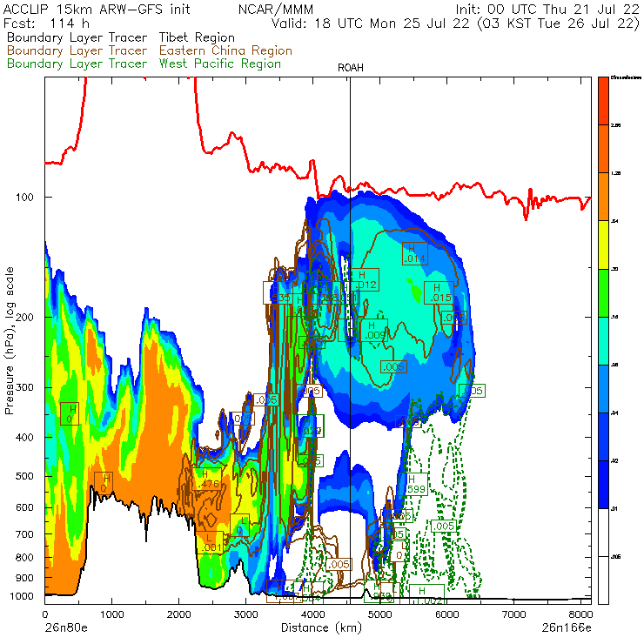Image resolution: width=644 pixels, height=644 pixels.
Task: Click the black 'Boundary Layer Tracer' legend text
Action: [77, 37]
